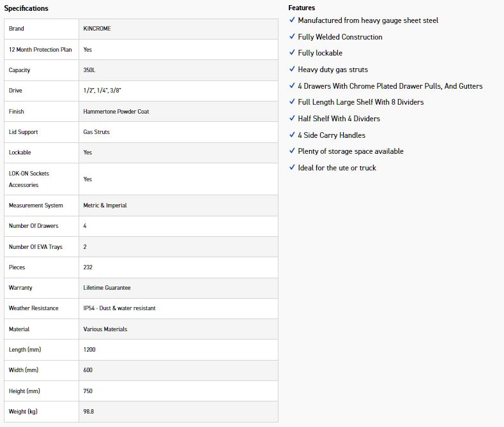Screen dimensions: 504x427
Task: Click the checkmark beside Fully Welded Construction
Action: [292, 37]
